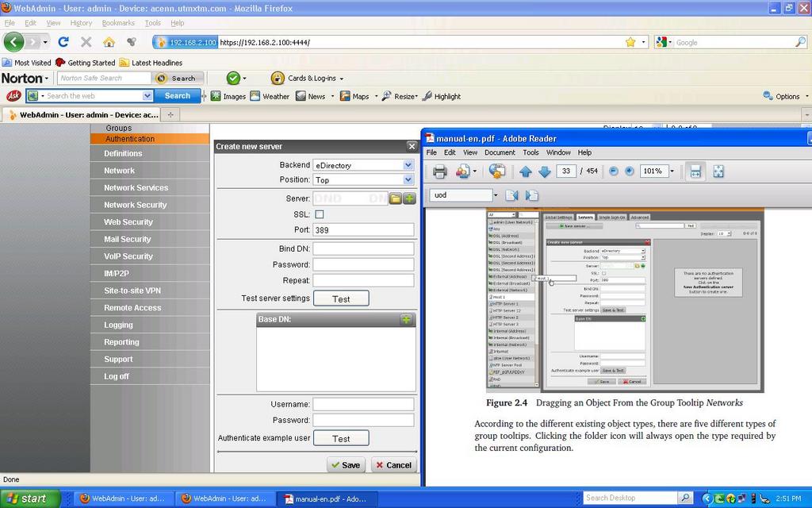Click the Firefox home icon
The width and height of the screenshot is (812, 508).
(109, 42)
